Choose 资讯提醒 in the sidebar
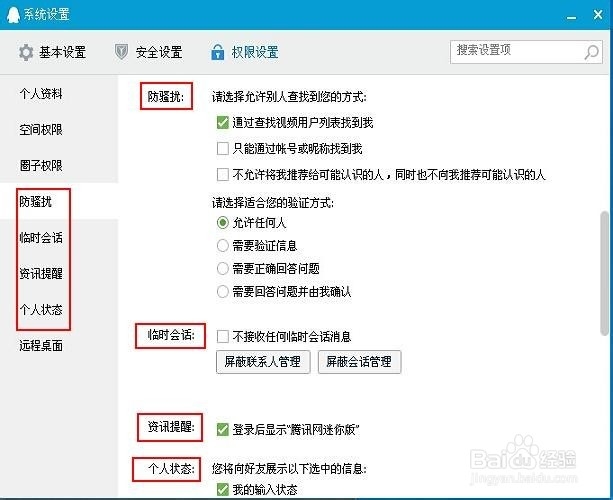 coord(41,274)
